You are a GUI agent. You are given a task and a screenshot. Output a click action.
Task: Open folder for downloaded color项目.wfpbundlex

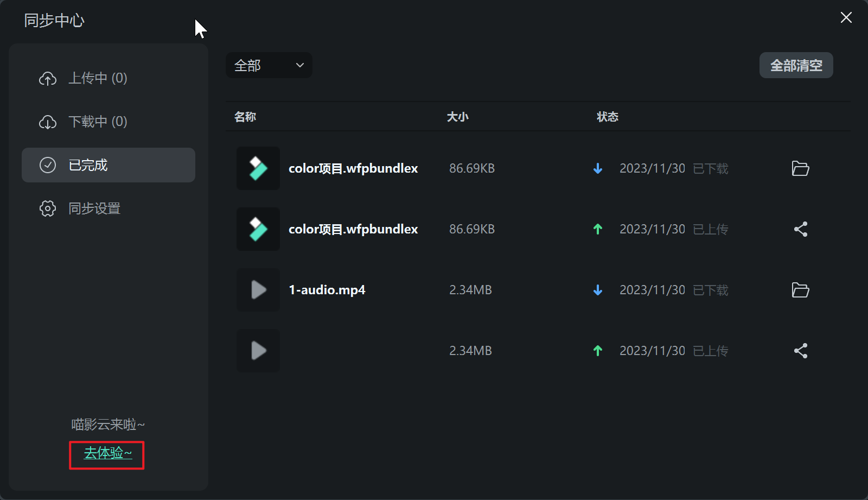click(800, 168)
